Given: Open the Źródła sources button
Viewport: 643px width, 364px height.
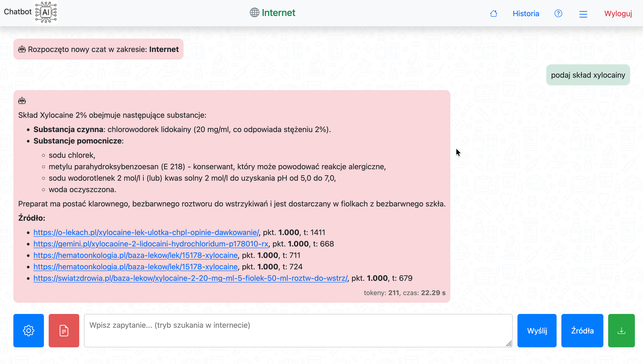Looking at the screenshot, I should [x=582, y=330].
